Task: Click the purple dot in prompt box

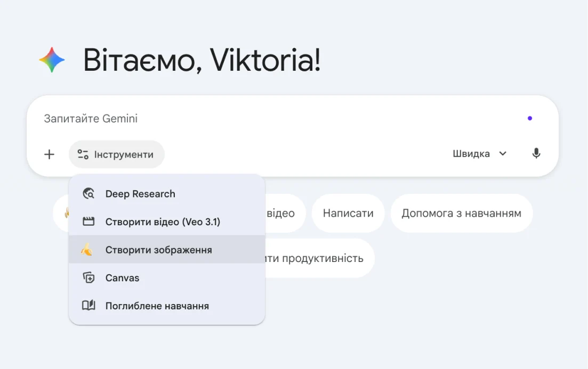Action: [529, 118]
